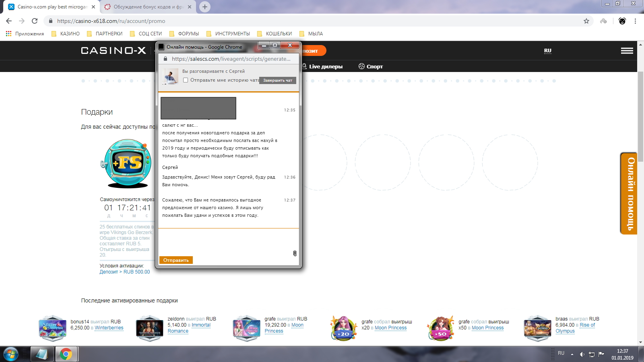Bookmark page with the star icon
The height and width of the screenshot is (362, 644).
(x=586, y=21)
